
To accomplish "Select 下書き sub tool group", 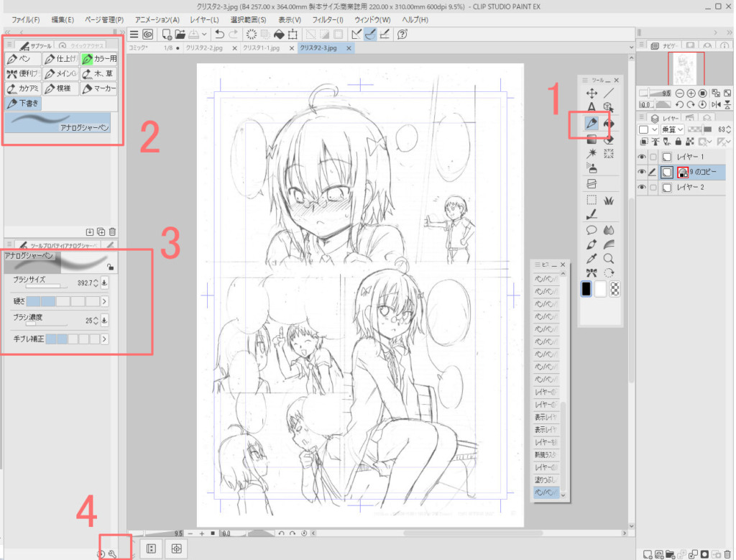I will click(x=23, y=104).
